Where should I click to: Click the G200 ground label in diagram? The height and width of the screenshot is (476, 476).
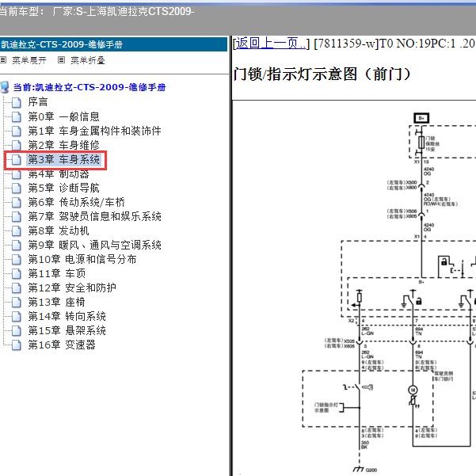(371, 470)
